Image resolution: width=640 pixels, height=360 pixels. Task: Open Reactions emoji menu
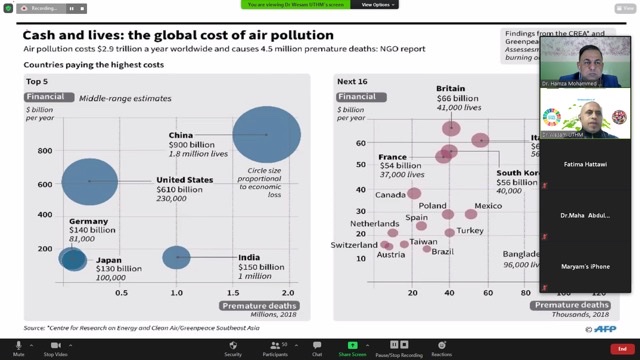coord(442,349)
